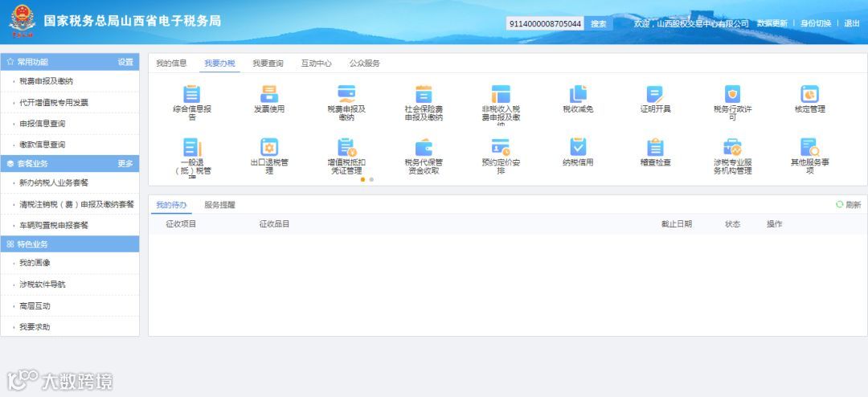Open the 其他服务事项 icon
Viewport: 868px width, 397px height.
(x=809, y=147)
